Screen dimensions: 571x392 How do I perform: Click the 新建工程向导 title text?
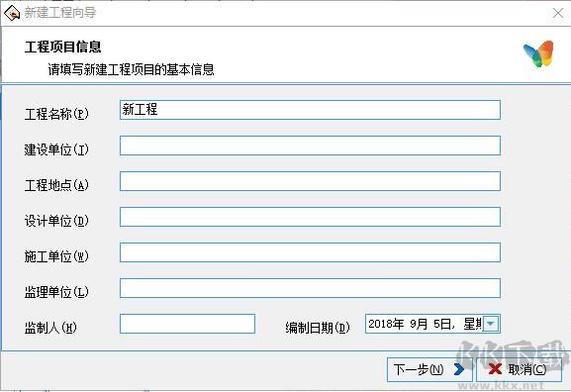pos(60,13)
